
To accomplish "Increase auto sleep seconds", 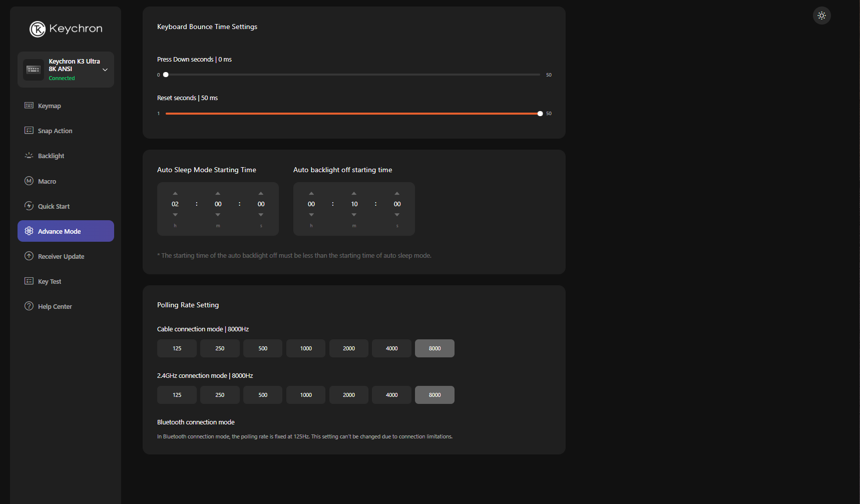I will point(261,193).
